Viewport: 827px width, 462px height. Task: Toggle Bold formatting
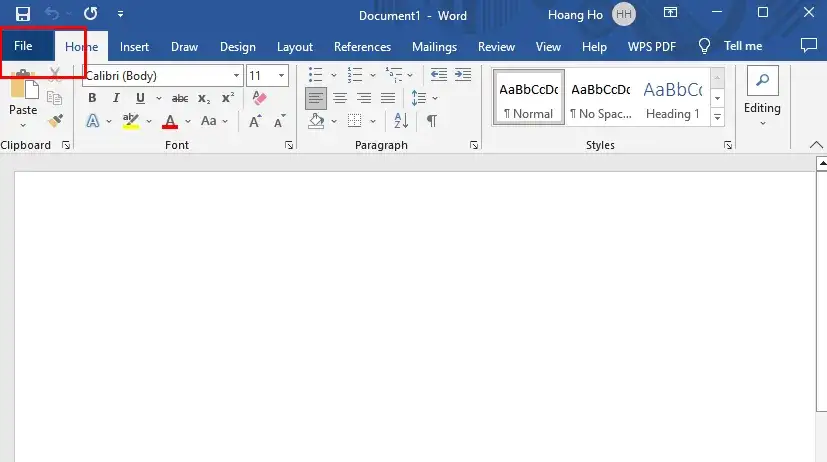(x=92, y=98)
